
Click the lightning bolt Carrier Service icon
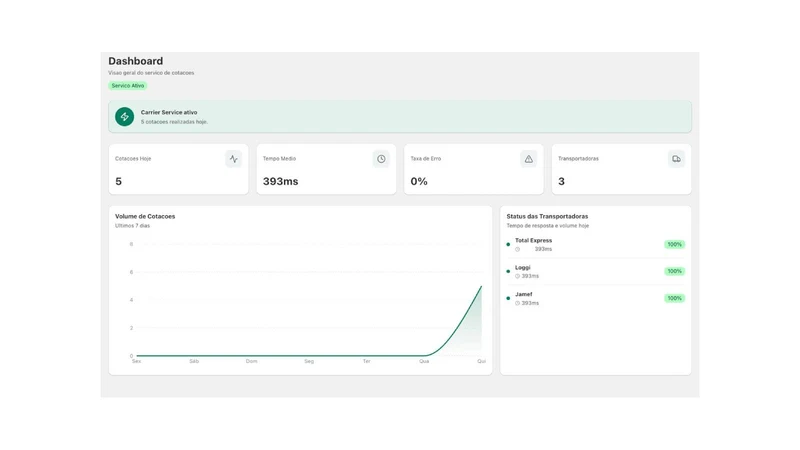coord(124,116)
